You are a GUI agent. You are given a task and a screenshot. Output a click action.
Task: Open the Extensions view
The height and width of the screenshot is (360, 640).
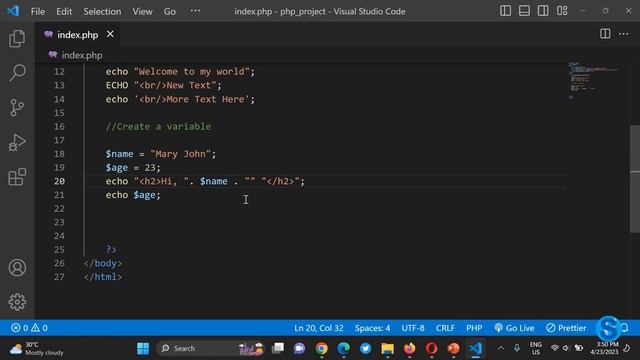point(17,177)
